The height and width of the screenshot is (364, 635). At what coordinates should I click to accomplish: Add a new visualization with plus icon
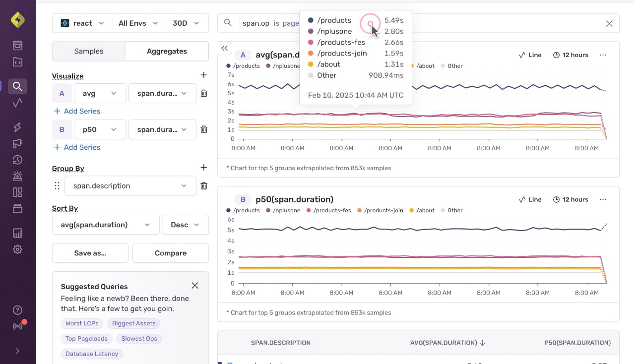pos(203,75)
